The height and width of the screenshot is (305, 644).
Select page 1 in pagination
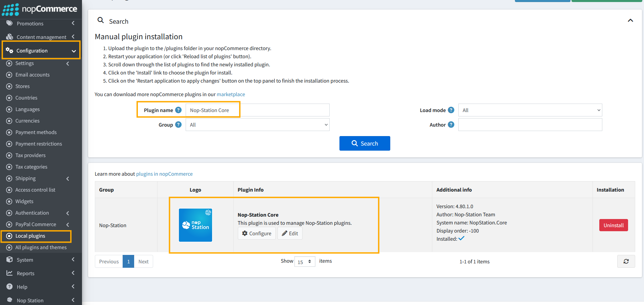128,261
